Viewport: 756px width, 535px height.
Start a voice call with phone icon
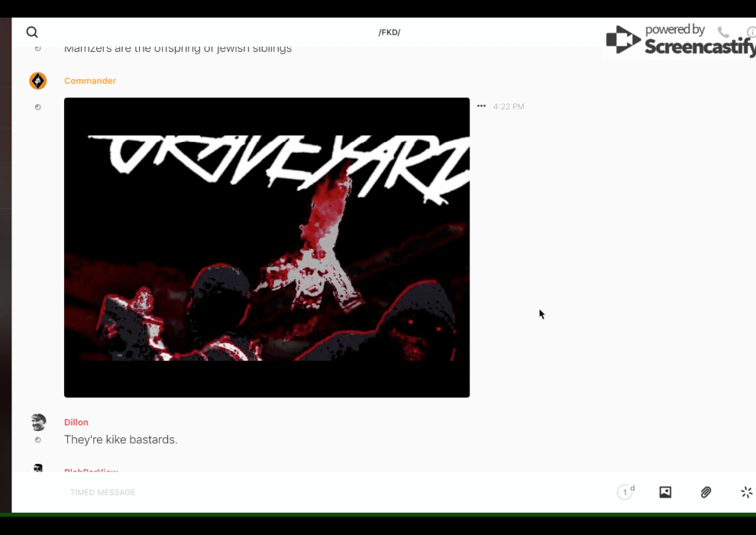pos(723,32)
